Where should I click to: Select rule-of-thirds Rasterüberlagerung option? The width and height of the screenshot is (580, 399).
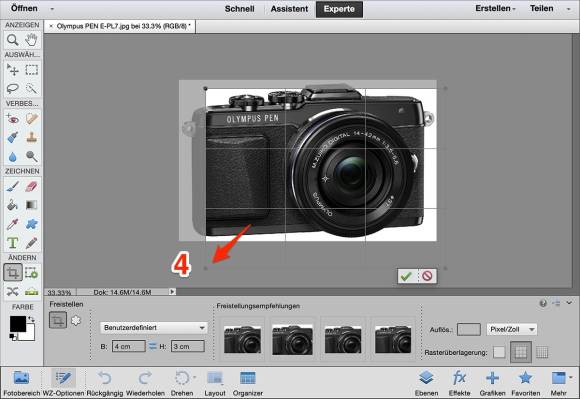point(520,352)
